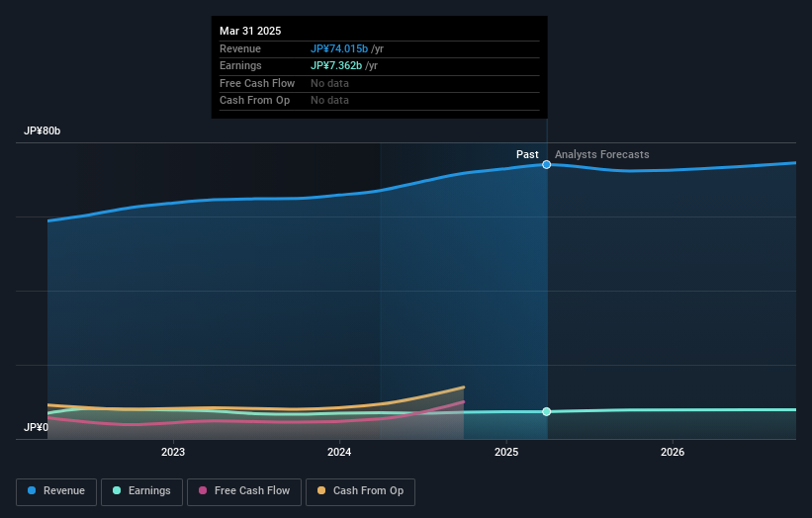This screenshot has width=812, height=518.
Task: Click the JP¥7.362b earnings value
Action: click(336, 65)
